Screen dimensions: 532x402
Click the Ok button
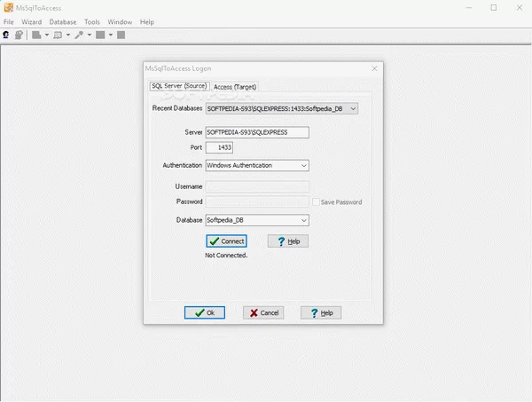pyautogui.click(x=205, y=312)
